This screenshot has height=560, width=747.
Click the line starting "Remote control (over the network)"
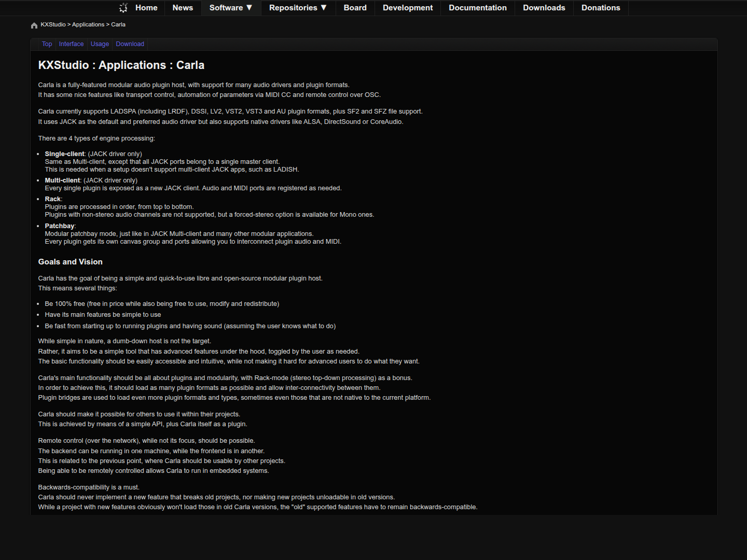[x=147, y=441]
